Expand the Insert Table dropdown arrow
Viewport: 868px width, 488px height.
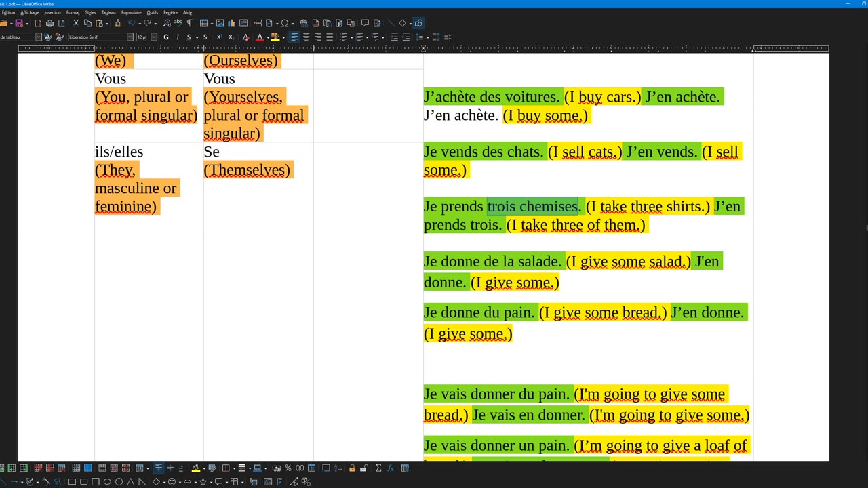(x=212, y=23)
